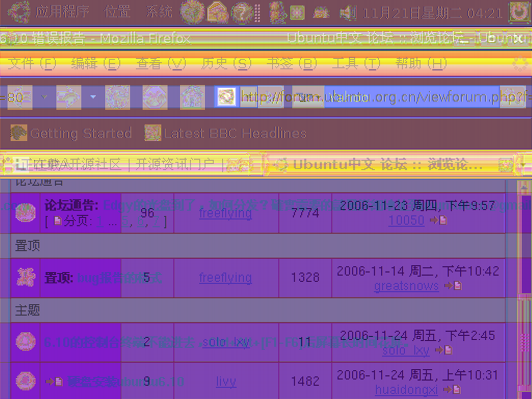532x399 pixels.
Task: Launch Firefox from the top panel launcher
Action: [192, 12]
